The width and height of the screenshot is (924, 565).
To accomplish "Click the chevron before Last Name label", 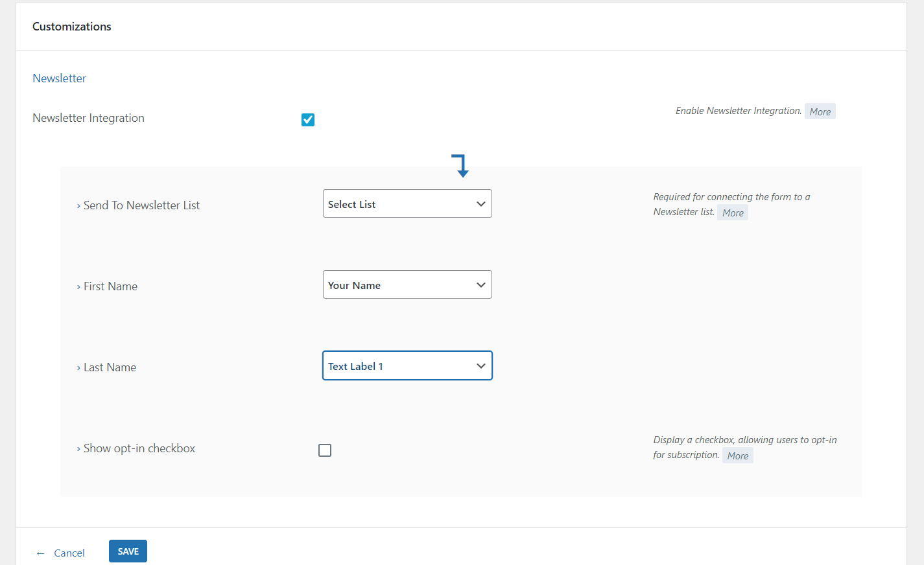I will tap(78, 367).
